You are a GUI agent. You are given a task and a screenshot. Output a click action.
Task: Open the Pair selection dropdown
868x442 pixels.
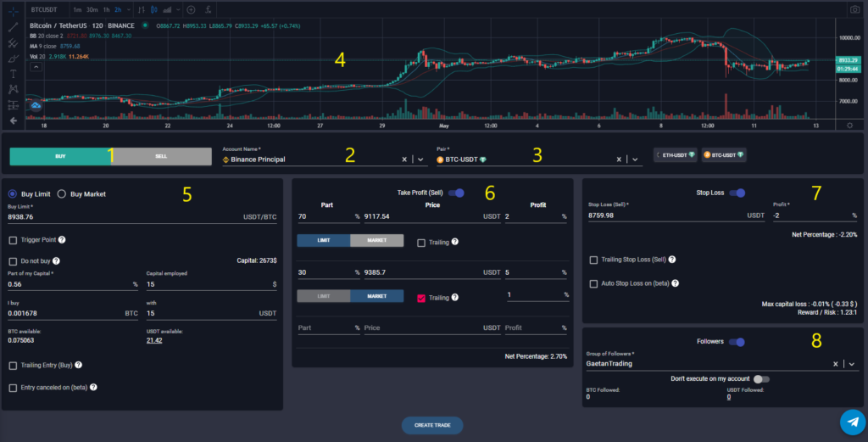click(x=636, y=159)
